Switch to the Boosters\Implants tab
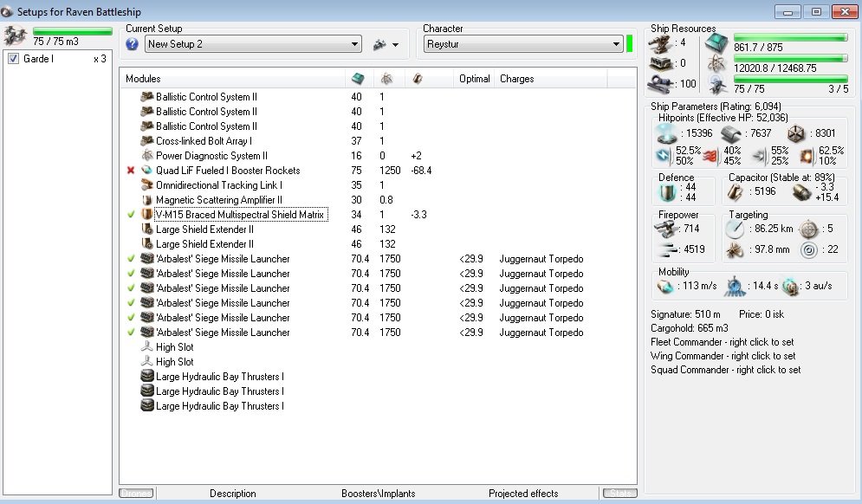The image size is (862, 504). tap(379, 494)
